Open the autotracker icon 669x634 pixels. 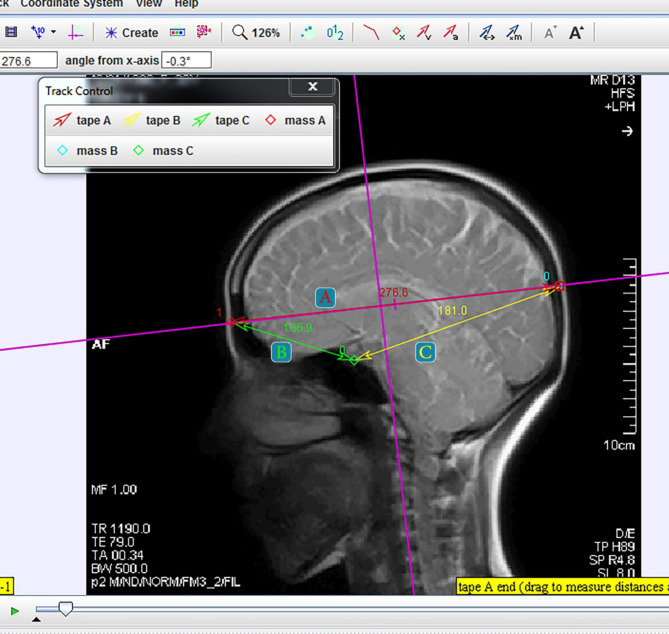(204, 33)
